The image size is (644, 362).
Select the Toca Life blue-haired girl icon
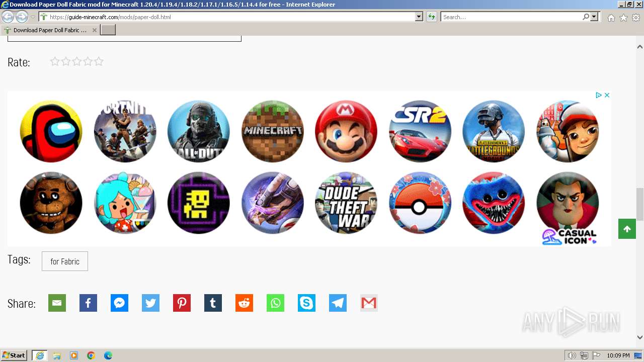click(125, 203)
